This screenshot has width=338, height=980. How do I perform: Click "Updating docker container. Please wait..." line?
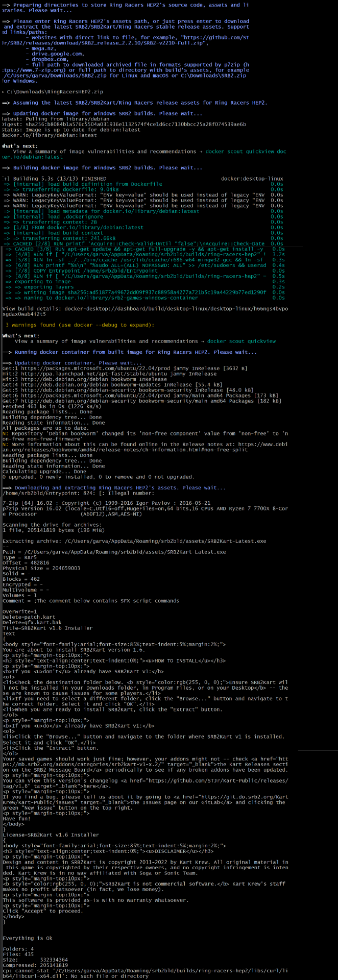tap(72, 363)
